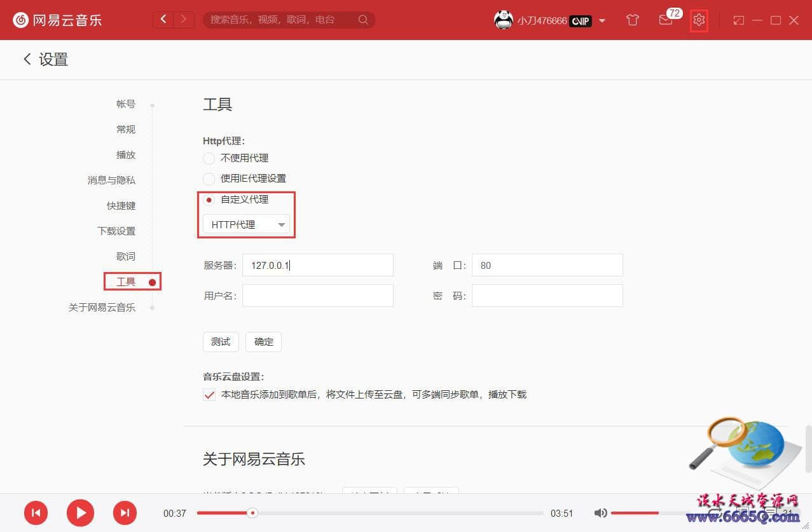Image resolution: width=812 pixels, height=532 pixels.
Task: Click the elapsed time 00:37
Action: tap(175, 514)
